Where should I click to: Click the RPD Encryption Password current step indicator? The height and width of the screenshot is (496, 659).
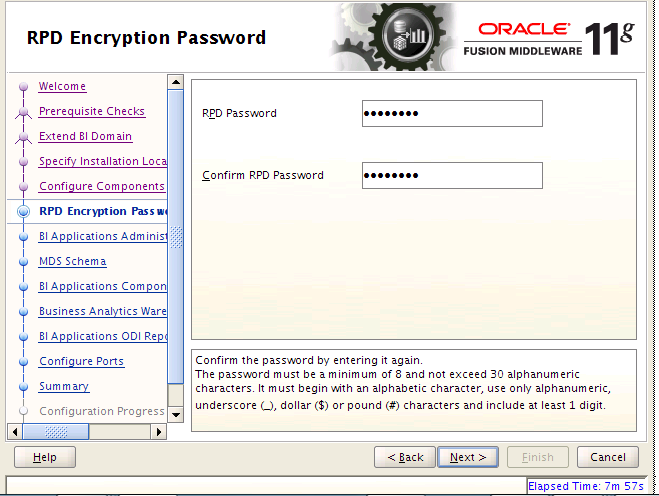[24, 211]
